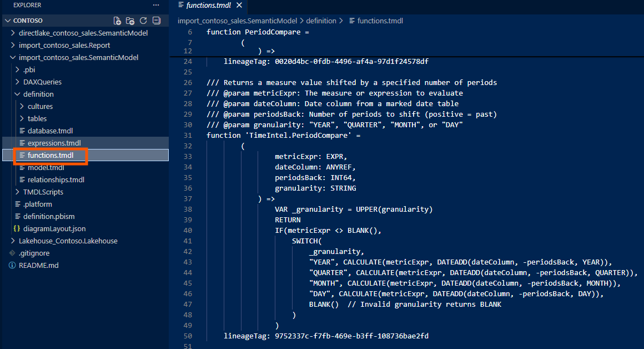Open the .platform file
644x349 pixels.
pyautogui.click(x=37, y=205)
